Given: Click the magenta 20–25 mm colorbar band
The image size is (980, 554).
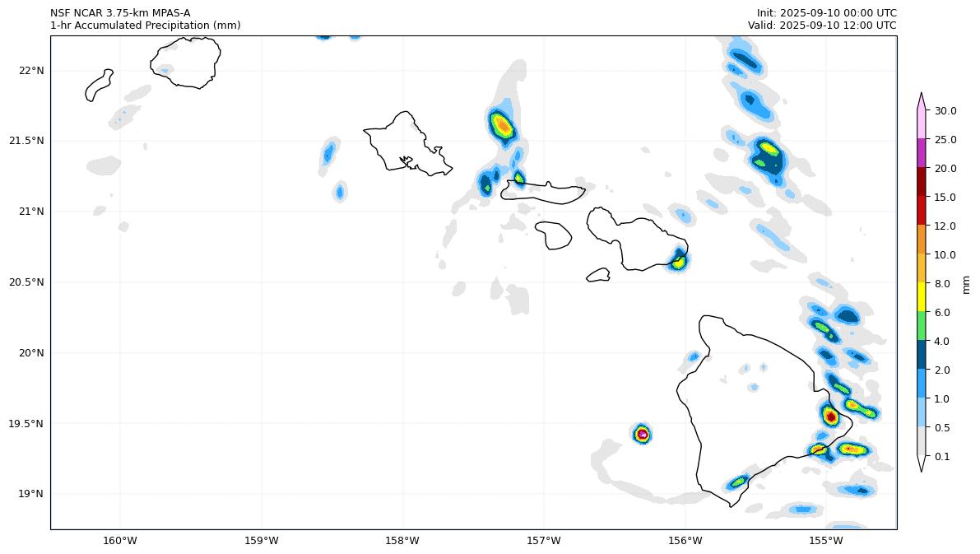Looking at the screenshot, I should pos(922,153).
